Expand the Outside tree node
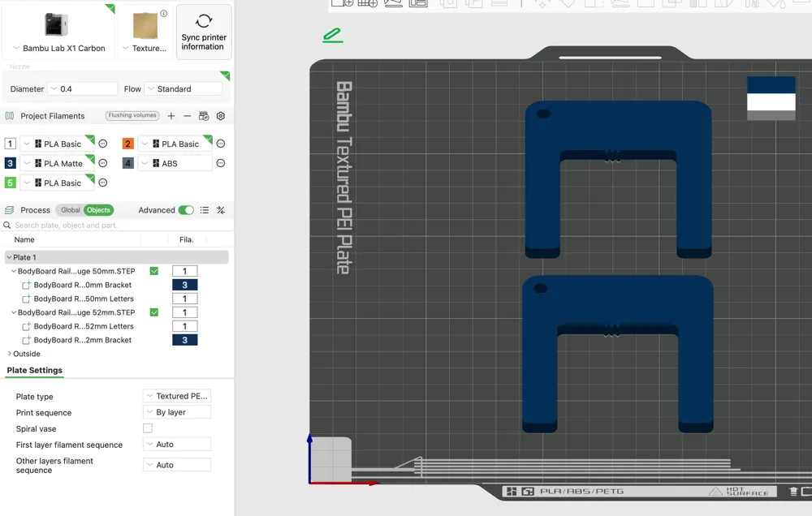The width and height of the screenshot is (812, 516). click(9, 354)
